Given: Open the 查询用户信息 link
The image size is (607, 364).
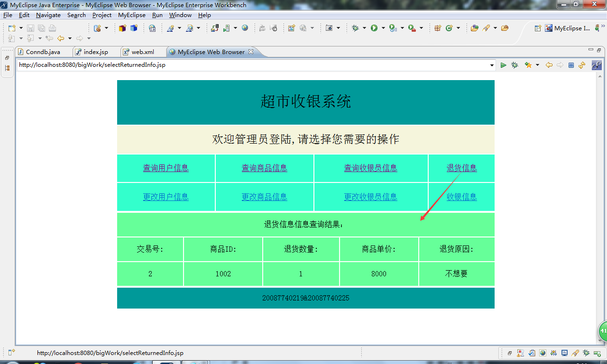Looking at the screenshot, I should pyautogui.click(x=166, y=168).
